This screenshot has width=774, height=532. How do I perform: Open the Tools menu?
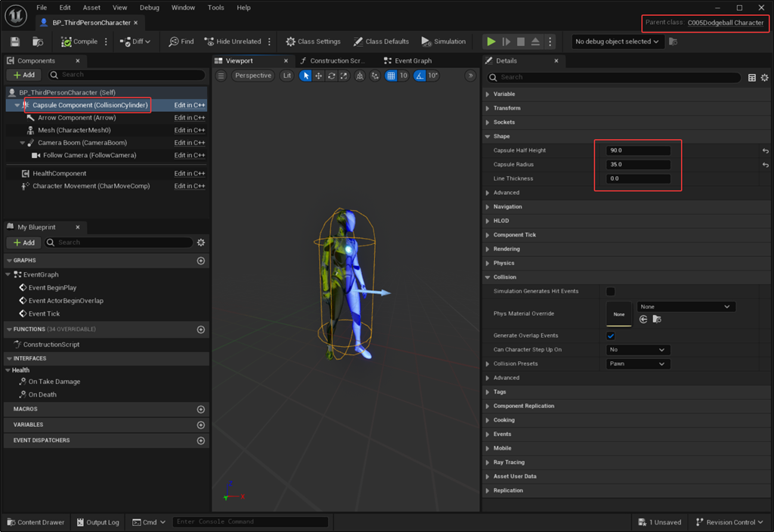[x=215, y=8]
